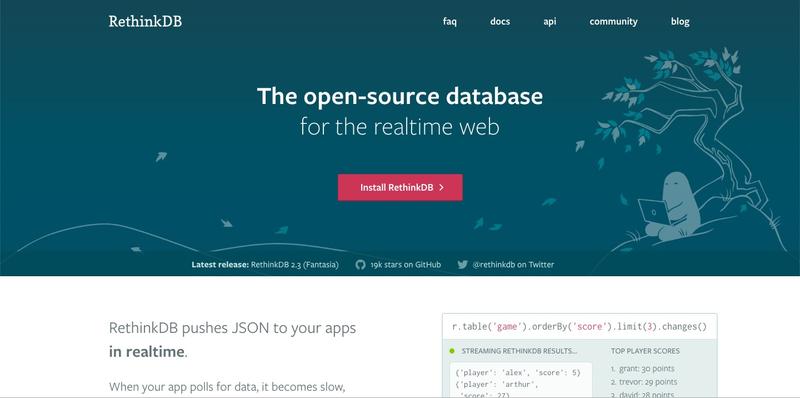This screenshot has width=800, height=398.
Task: Select 'for the realtime web' subtitle
Action: 400,126
